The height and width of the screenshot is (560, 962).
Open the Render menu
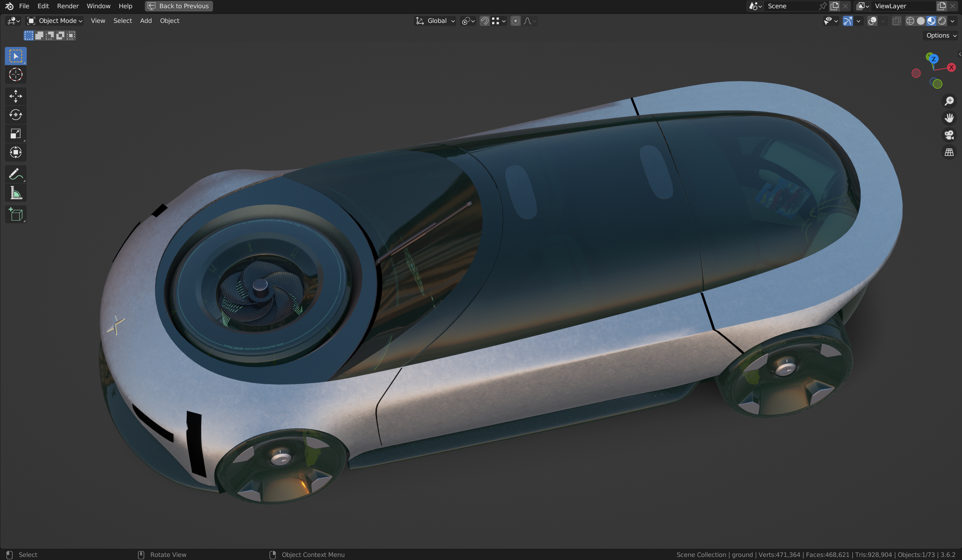[x=68, y=6]
